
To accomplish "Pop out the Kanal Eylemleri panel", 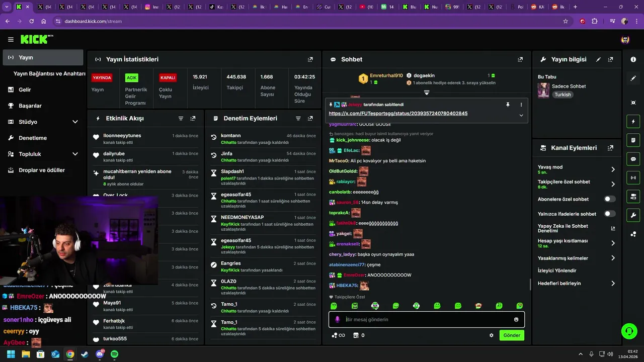I will (x=610, y=148).
